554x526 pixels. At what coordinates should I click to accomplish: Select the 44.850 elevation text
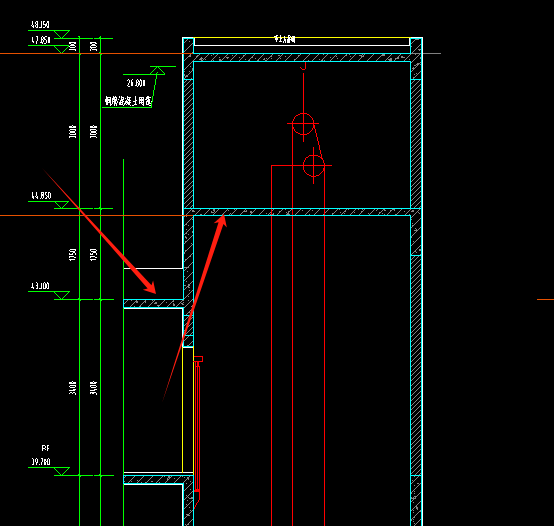pyautogui.click(x=41, y=196)
